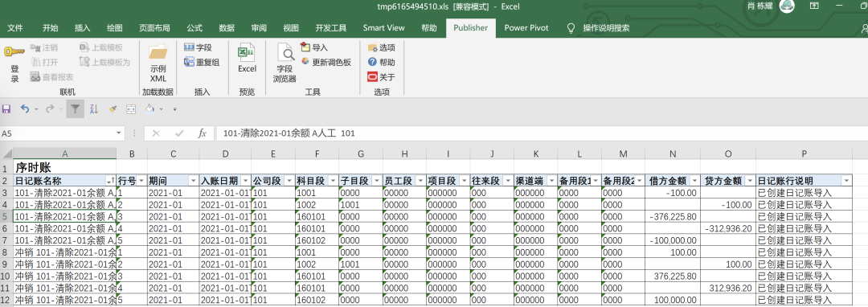The image size is (868, 307).
Task: Open the 文件 file tab
Action: click(x=15, y=27)
